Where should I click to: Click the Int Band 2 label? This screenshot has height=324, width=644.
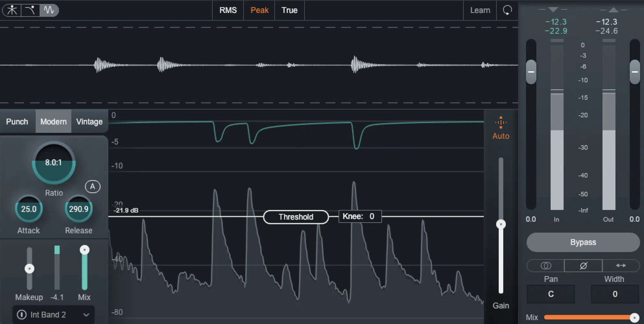pyautogui.click(x=48, y=315)
